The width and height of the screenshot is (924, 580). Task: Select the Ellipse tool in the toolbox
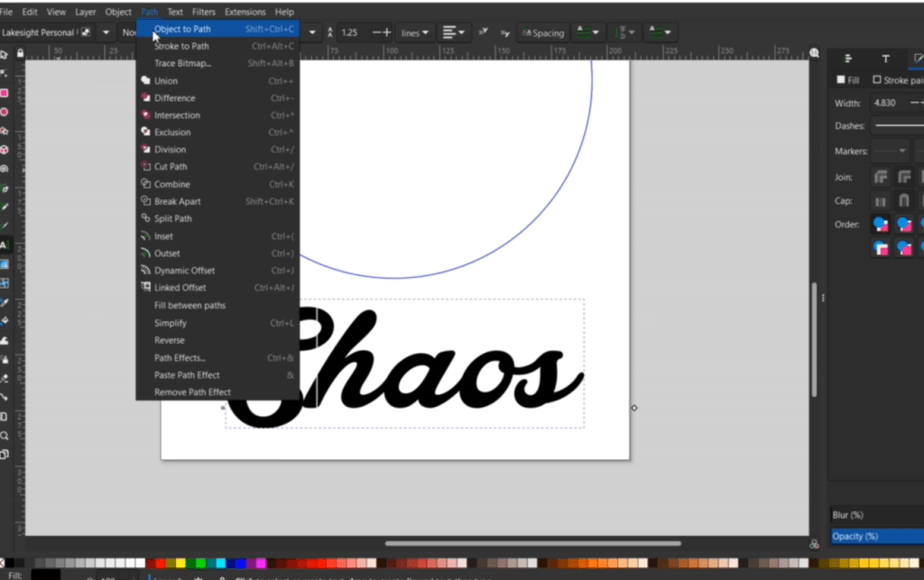4,112
